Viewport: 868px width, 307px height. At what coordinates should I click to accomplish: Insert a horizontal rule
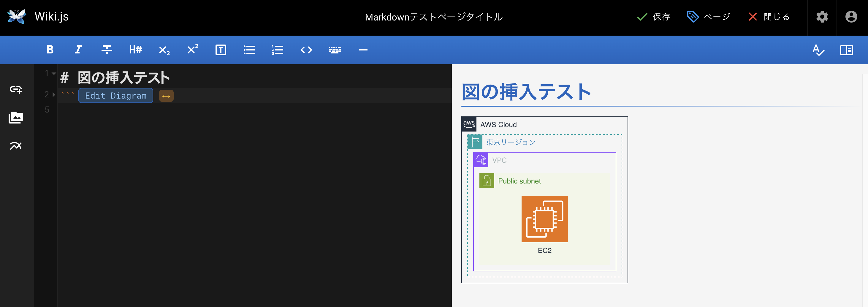pos(363,50)
